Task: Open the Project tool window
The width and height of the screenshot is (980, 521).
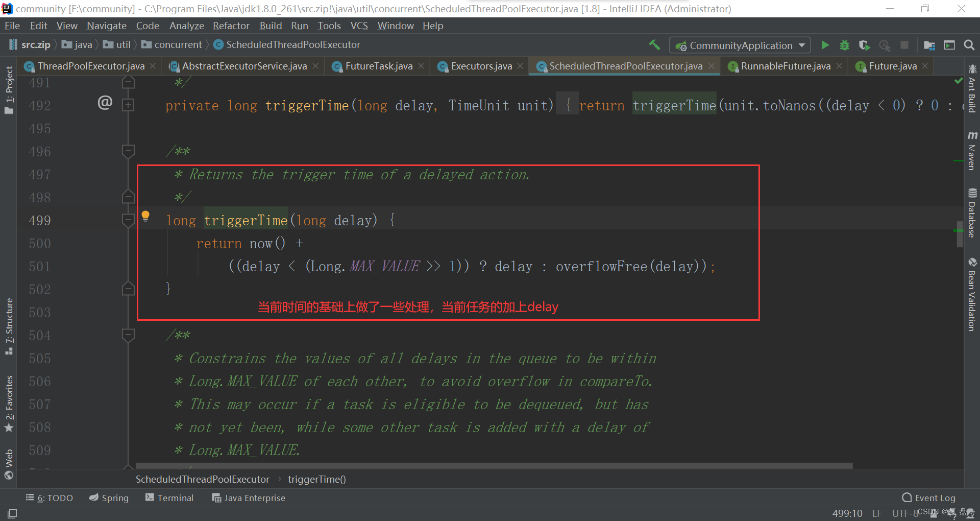Action: [9, 91]
